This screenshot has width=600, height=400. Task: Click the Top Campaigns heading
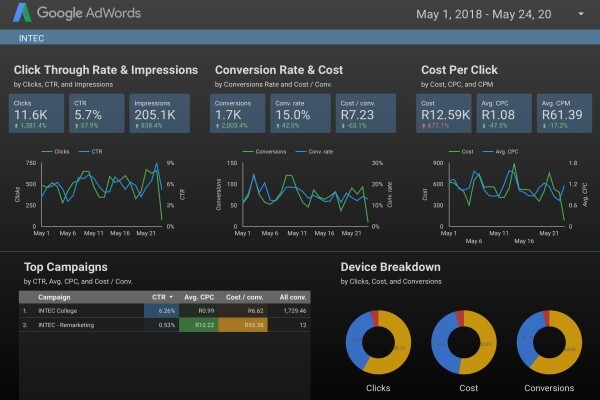click(x=65, y=267)
